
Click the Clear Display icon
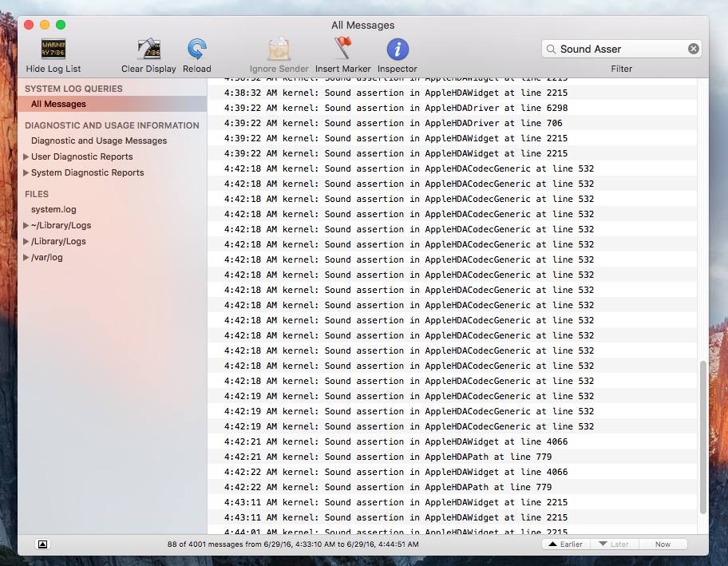point(148,49)
